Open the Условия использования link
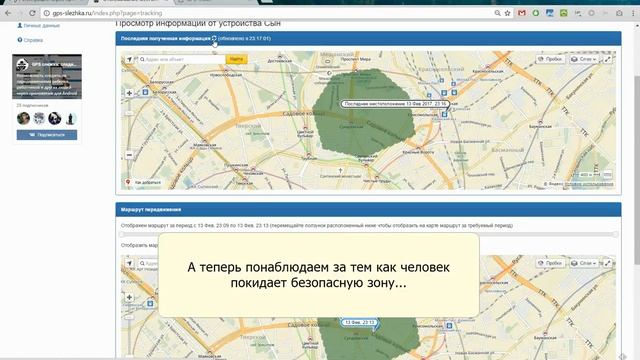Screen dimensions: 640x360 589,184
